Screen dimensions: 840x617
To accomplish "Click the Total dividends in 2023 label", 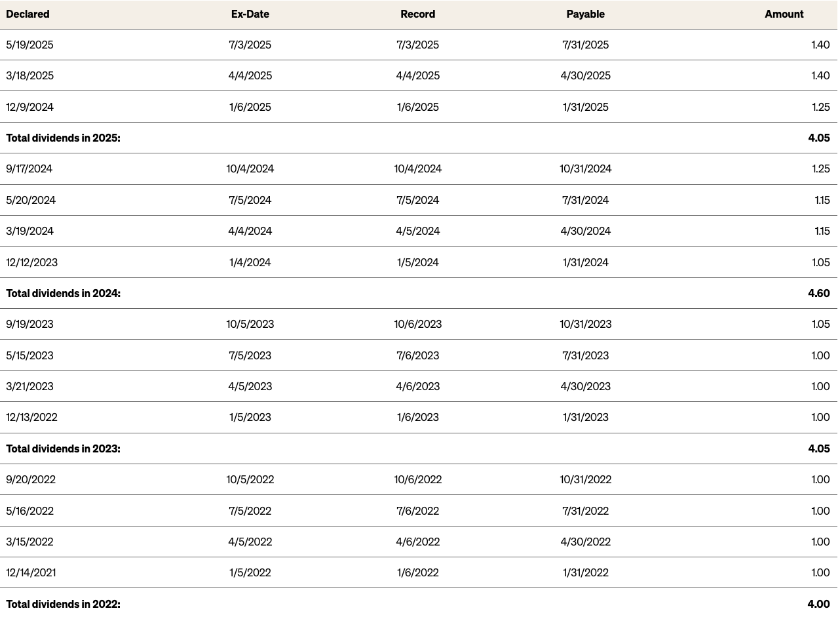I will coord(63,448).
